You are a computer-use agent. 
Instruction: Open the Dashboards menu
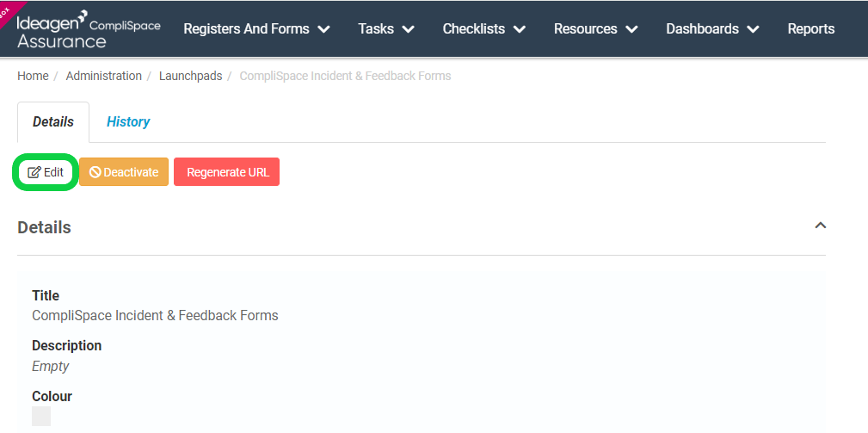tap(713, 28)
